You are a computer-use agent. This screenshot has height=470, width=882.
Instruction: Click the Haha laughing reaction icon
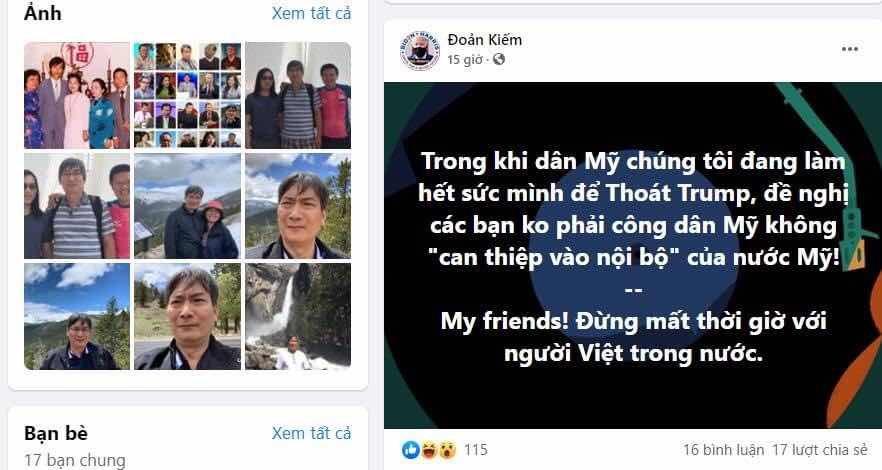tap(429, 449)
